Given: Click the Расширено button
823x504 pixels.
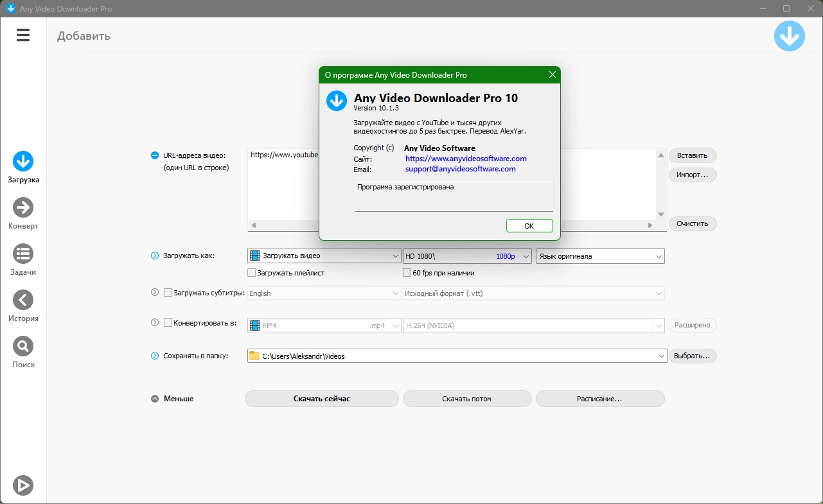Looking at the screenshot, I should 693,325.
